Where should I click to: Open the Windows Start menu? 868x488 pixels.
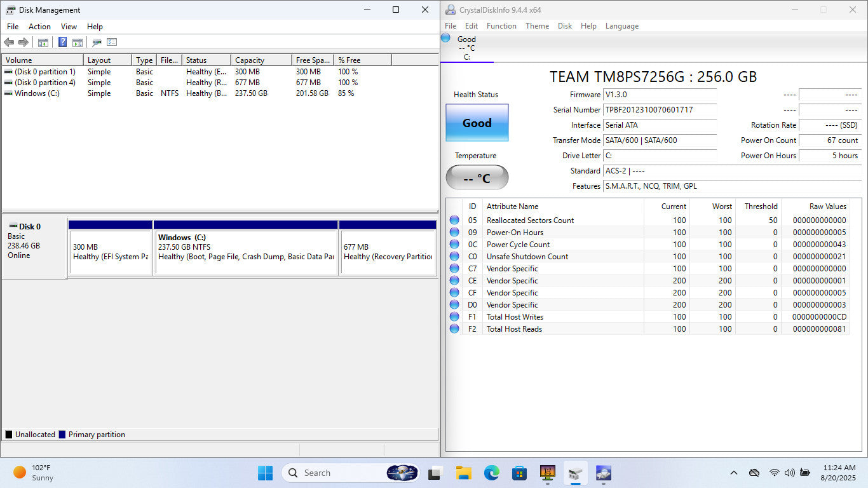click(x=265, y=473)
